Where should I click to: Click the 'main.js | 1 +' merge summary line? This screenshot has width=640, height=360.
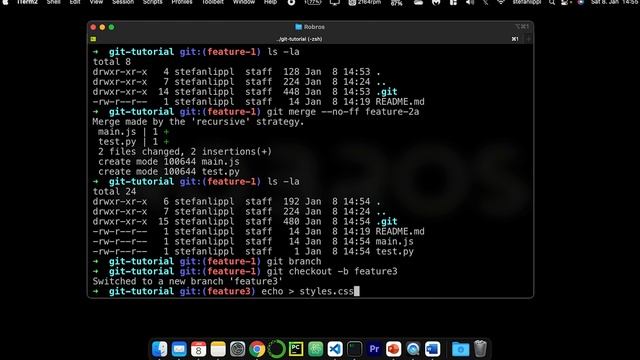point(133,132)
